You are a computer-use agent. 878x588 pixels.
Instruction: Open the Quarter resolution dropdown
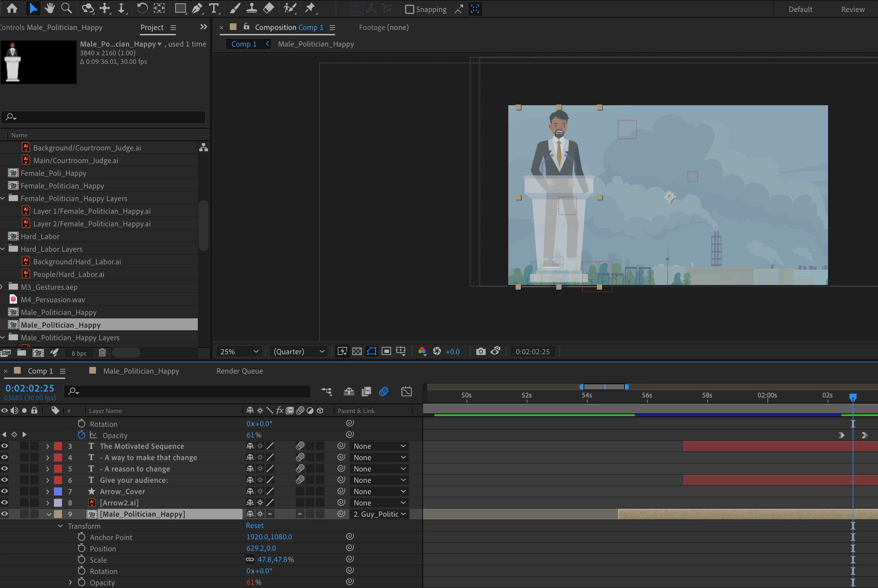pos(298,352)
